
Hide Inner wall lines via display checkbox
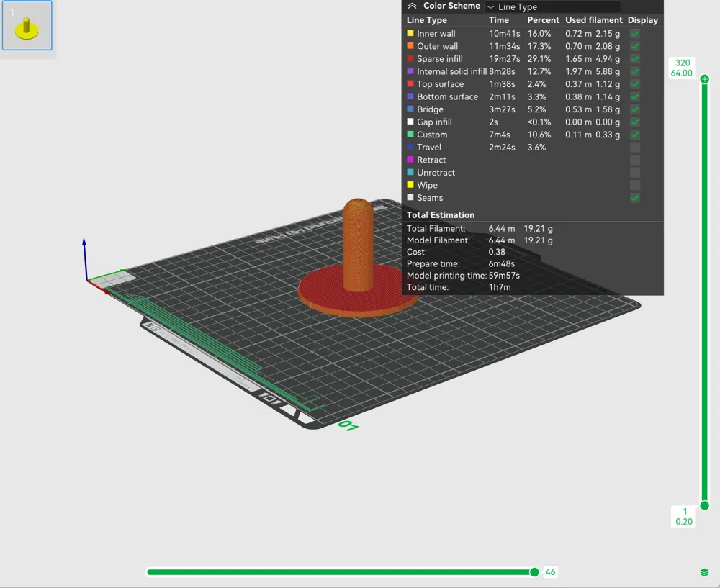[x=634, y=34]
